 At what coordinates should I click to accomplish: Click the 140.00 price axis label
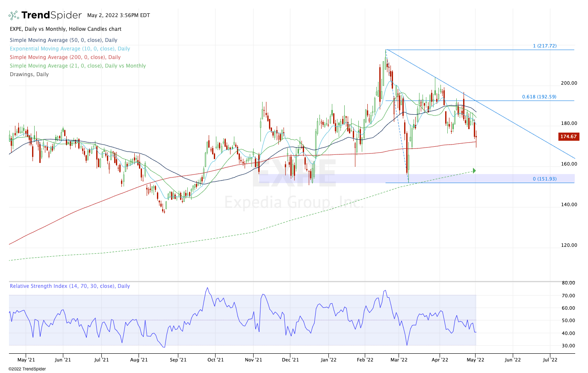point(569,205)
